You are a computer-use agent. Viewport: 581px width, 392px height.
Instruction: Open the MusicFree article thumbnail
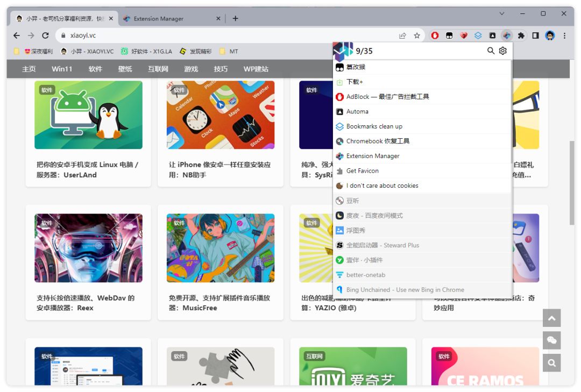pos(221,248)
